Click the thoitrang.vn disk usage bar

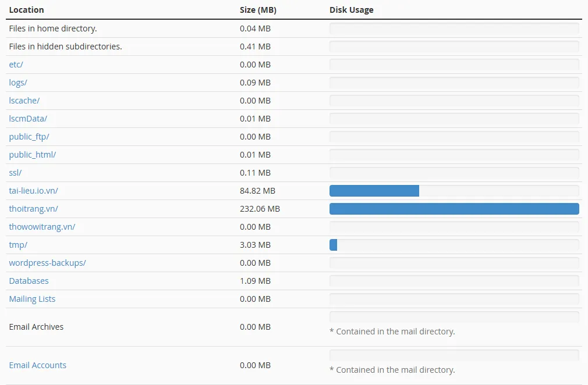[454, 208]
